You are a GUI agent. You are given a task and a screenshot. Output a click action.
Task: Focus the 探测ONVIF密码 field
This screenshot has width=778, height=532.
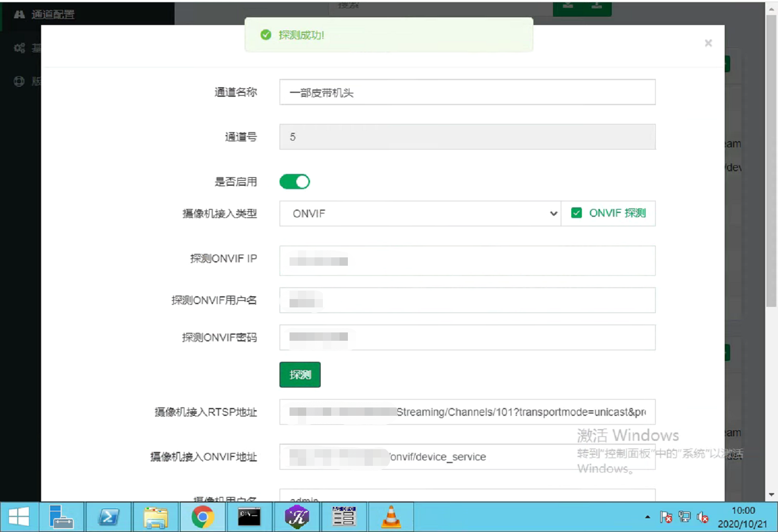coord(467,337)
